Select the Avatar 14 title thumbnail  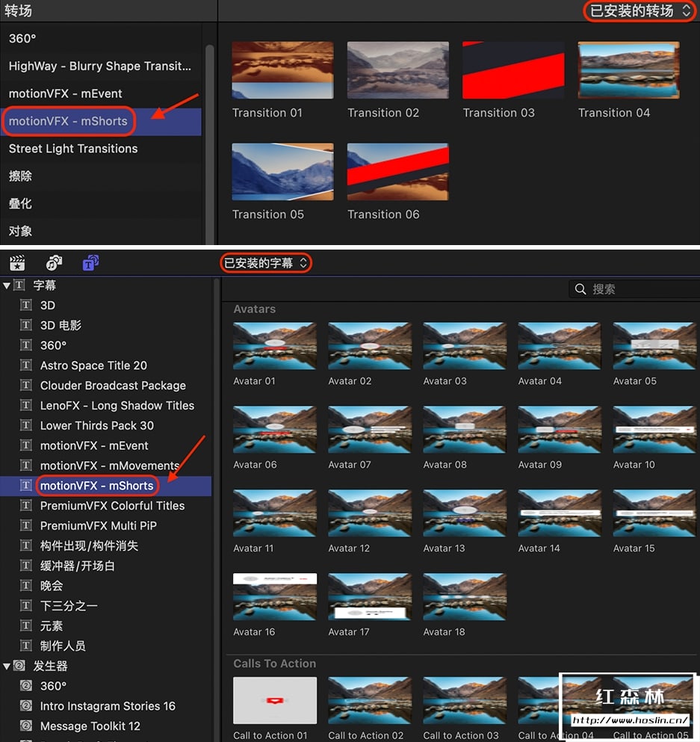pos(560,513)
